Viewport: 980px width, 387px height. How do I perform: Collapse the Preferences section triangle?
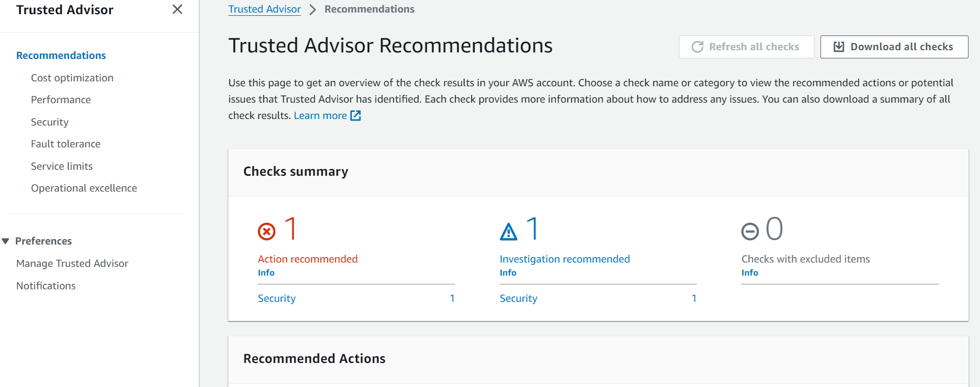point(5,241)
